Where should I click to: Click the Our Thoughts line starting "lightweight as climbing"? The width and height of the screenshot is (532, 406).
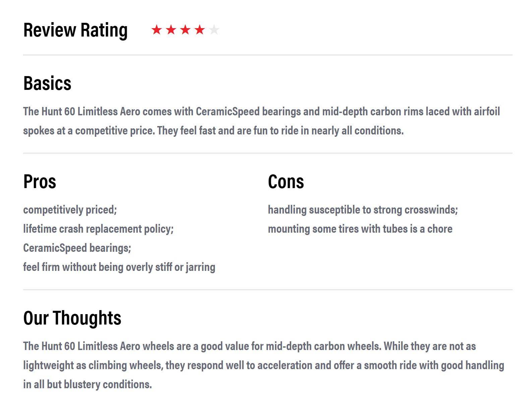(x=263, y=365)
